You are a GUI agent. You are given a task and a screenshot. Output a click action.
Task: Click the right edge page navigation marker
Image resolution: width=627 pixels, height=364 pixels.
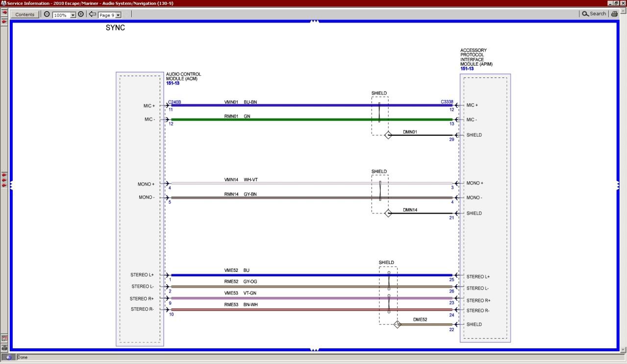point(618,185)
